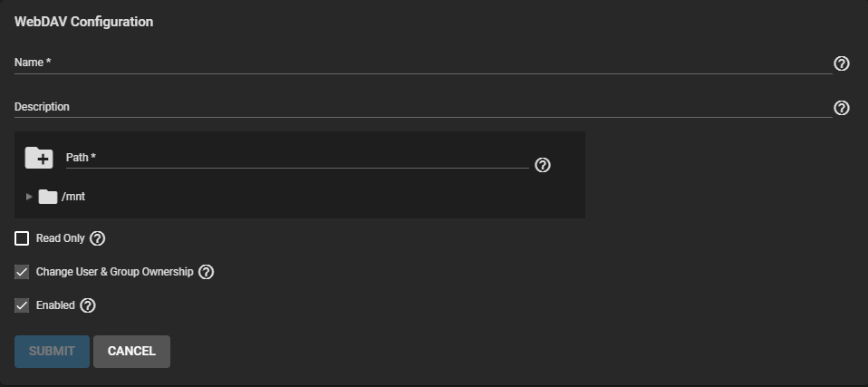
Task: Focus the Path input field
Action: pos(297,158)
